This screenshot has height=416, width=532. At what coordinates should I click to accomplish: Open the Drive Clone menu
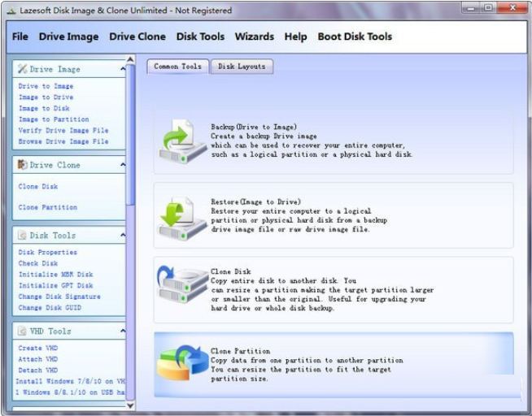click(137, 37)
